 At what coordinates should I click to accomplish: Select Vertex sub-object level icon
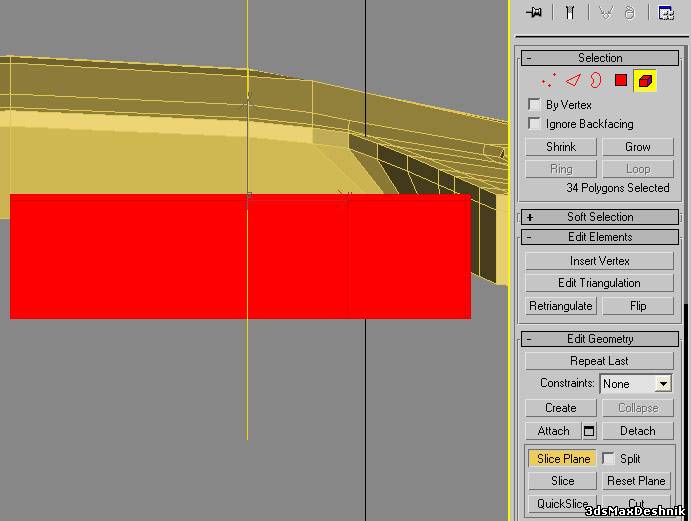(549, 80)
